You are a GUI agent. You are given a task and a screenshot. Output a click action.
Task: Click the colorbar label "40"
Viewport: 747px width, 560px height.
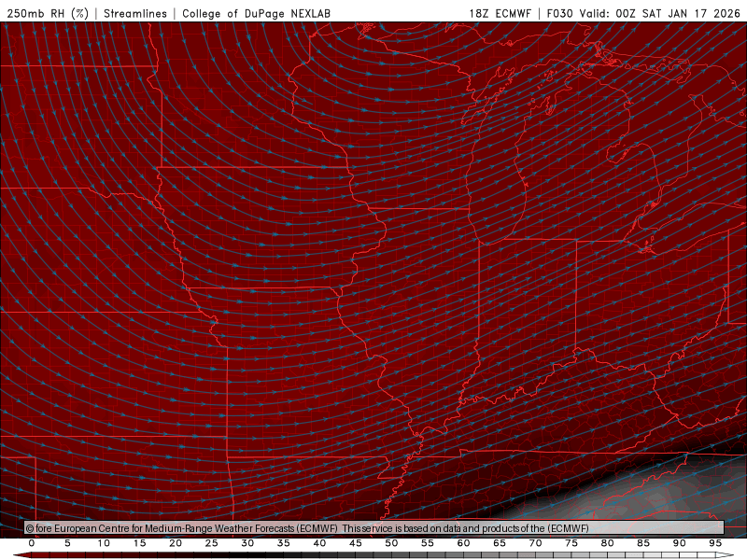(x=319, y=543)
